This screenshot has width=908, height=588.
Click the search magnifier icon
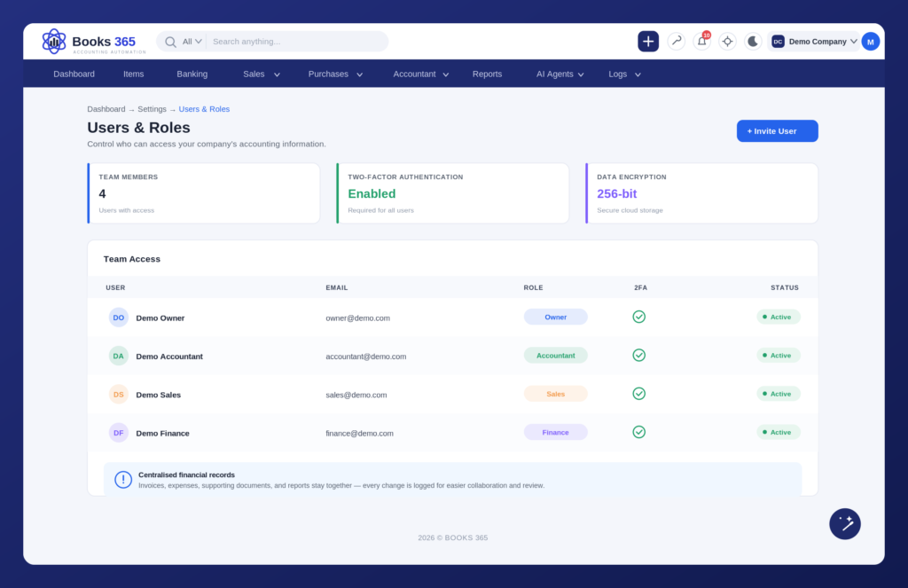click(170, 42)
